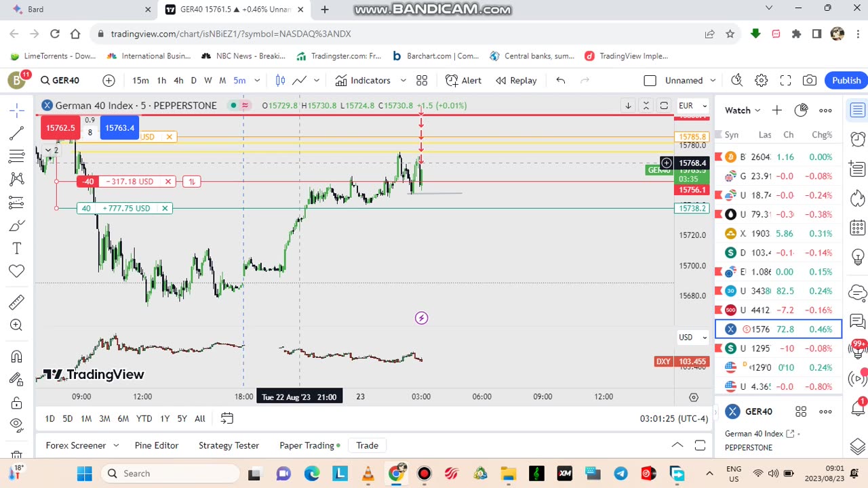Click the Windows taskbar Search box
Viewport: 868px width, 488px height.
[x=170, y=473]
